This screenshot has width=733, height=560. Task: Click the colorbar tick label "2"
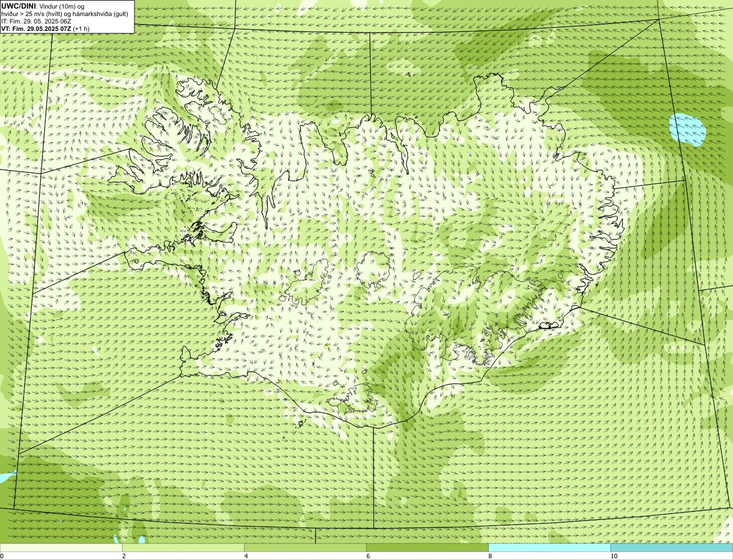124,556
